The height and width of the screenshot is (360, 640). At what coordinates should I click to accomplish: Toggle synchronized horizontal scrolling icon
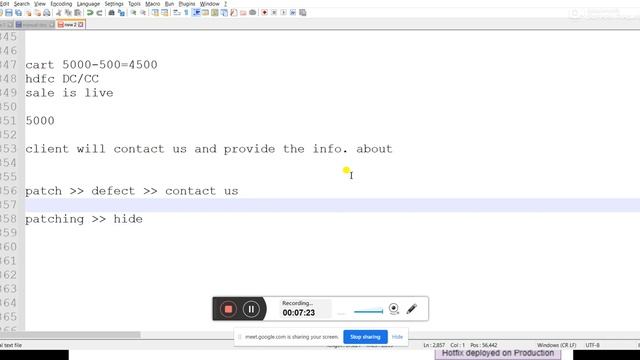click(x=164, y=13)
